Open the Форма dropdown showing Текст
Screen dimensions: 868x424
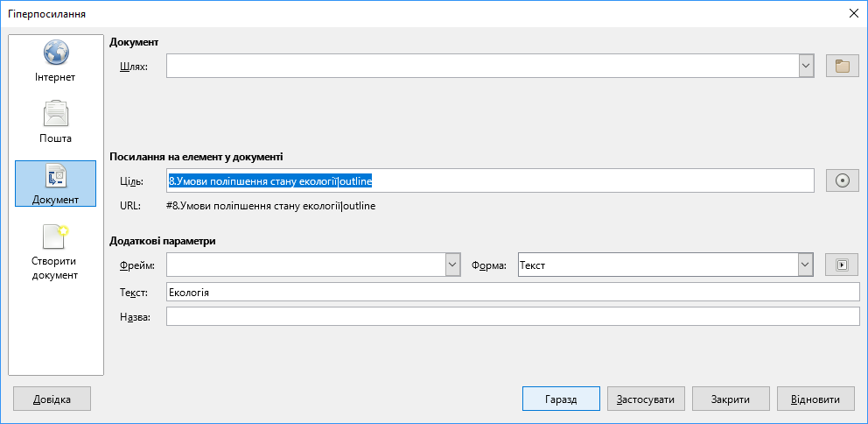click(x=666, y=265)
